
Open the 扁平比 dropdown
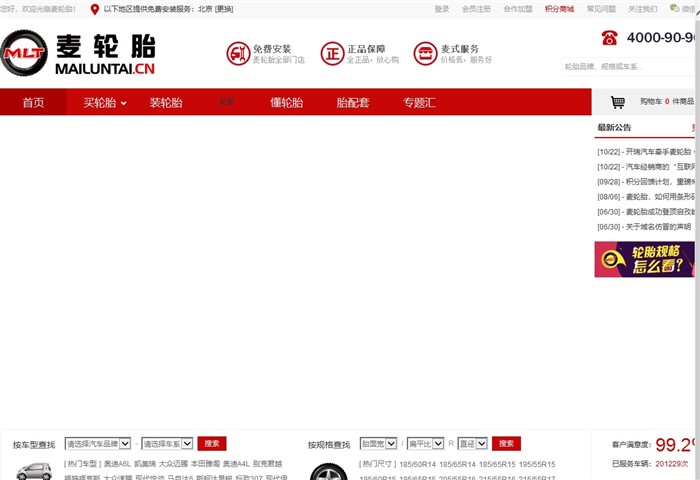click(x=425, y=444)
